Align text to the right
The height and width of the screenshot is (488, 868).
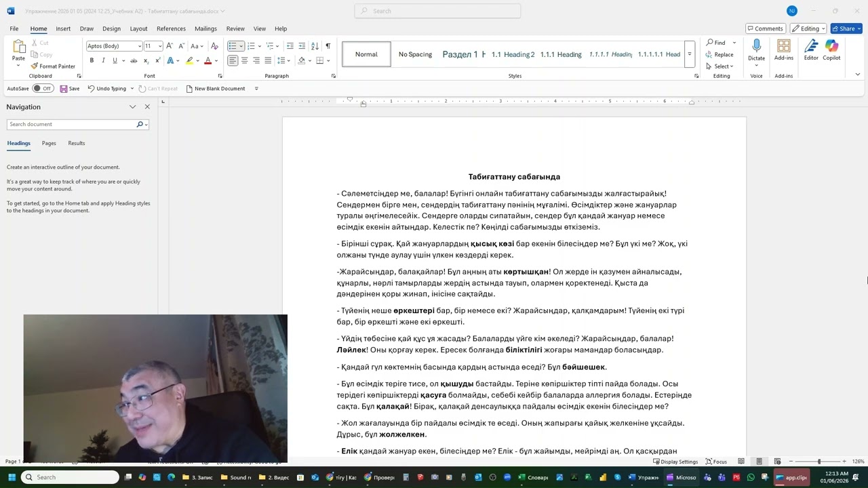(256, 60)
